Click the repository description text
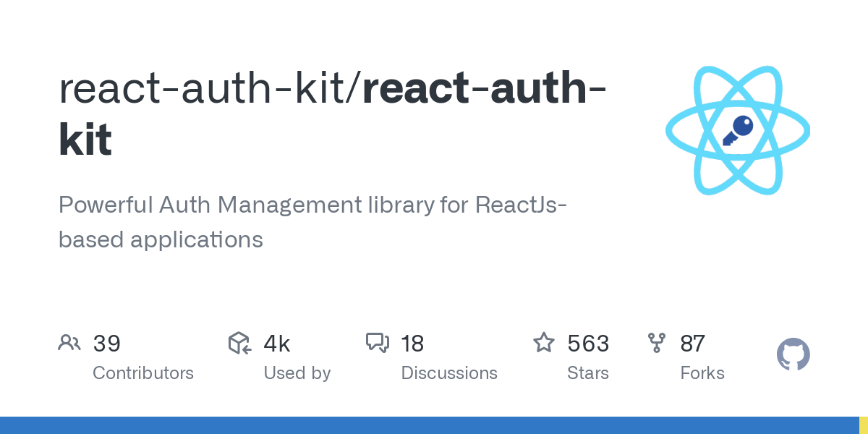Image resolution: width=868 pixels, height=434 pixels. coord(312,221)
